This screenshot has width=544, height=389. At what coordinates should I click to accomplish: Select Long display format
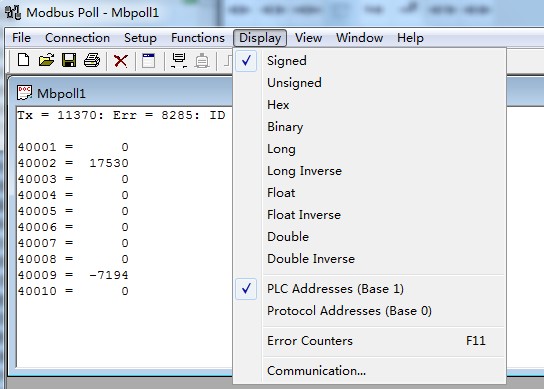pos(370,149)
